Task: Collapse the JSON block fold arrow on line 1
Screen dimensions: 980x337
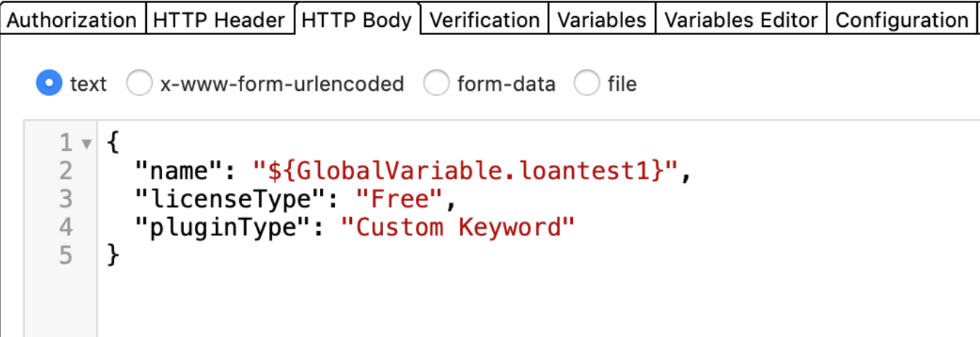Action: point(87,143)
